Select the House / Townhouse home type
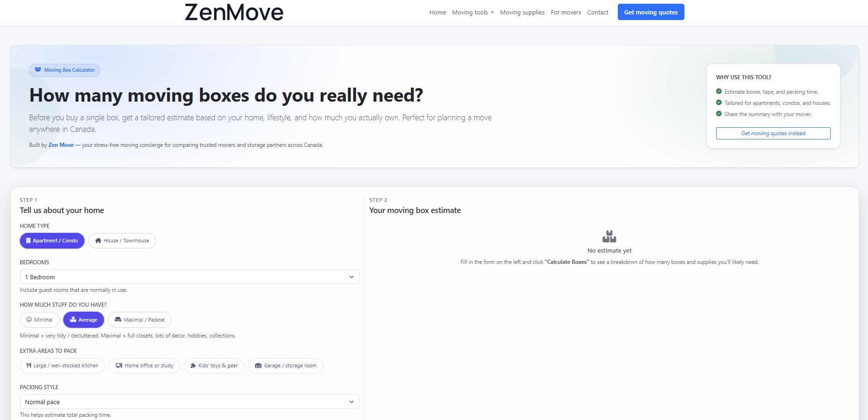868x420 pixels. pos(122,241)
